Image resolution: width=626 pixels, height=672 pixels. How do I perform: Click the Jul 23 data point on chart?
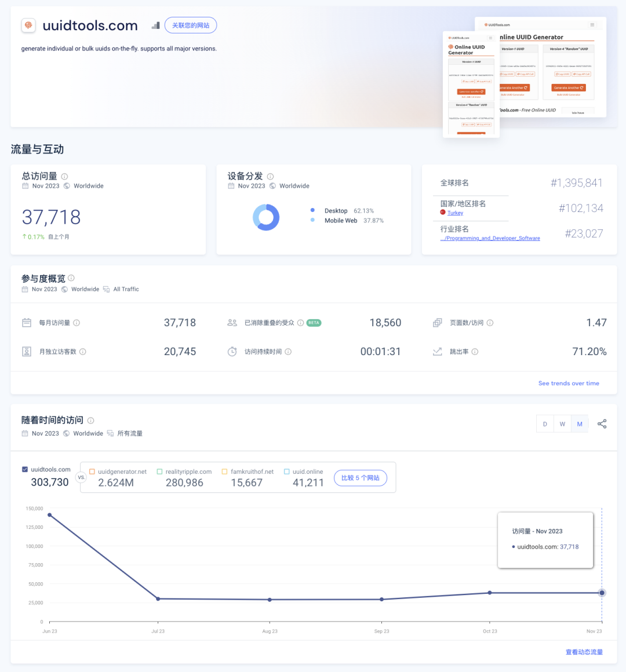pos(158,599)
